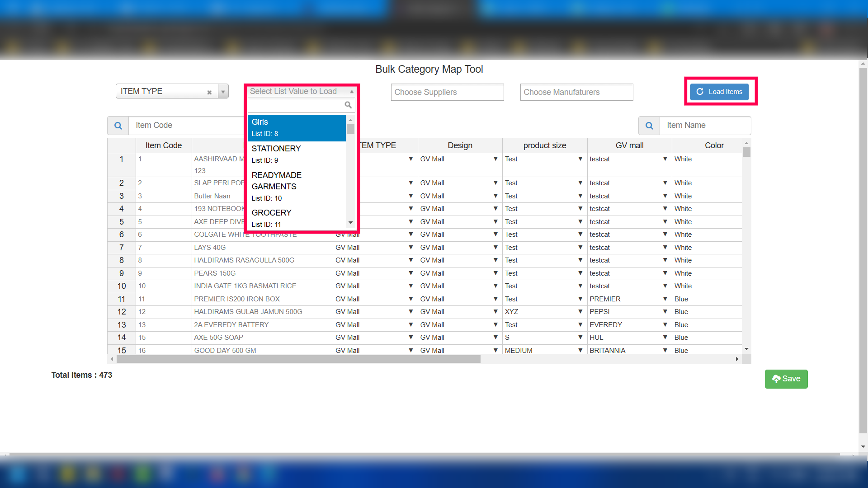The height and width of the screenshot is (488, 868).
Task: Open the ITEM TYPE dropdown arrow
Action: [223, 92]
